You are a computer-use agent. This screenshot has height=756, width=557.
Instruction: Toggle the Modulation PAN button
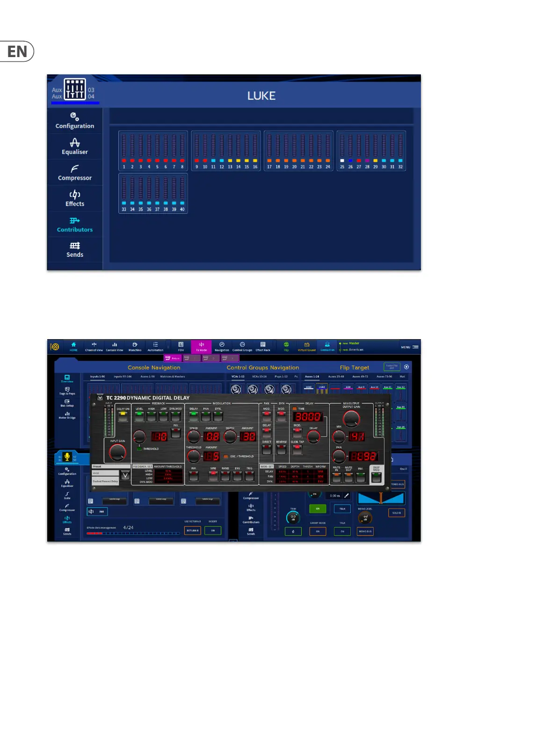[x=206, y=416]
